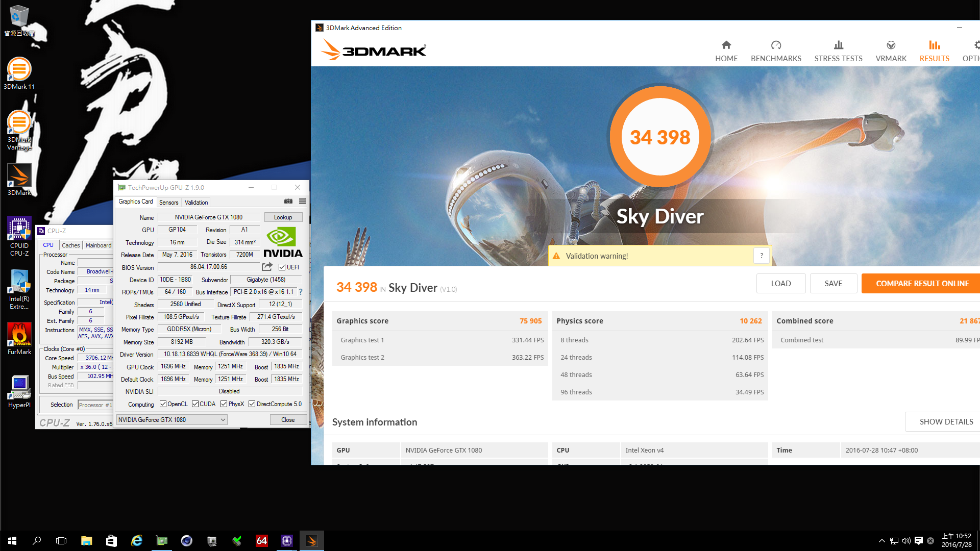Click the Graphics test 1 row

click(x=440, y=340)
